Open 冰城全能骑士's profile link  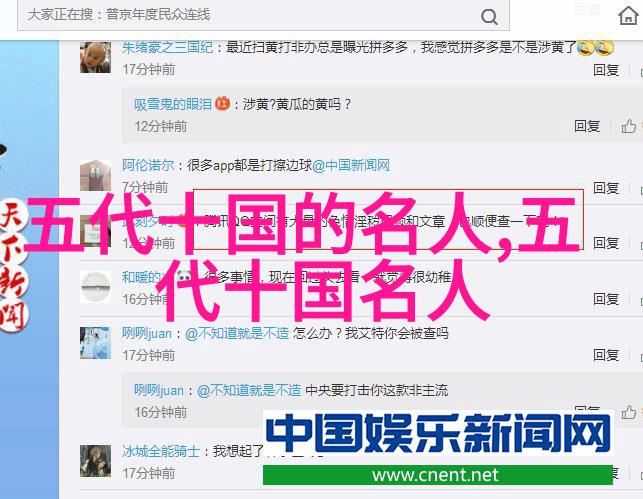[161, 451]
